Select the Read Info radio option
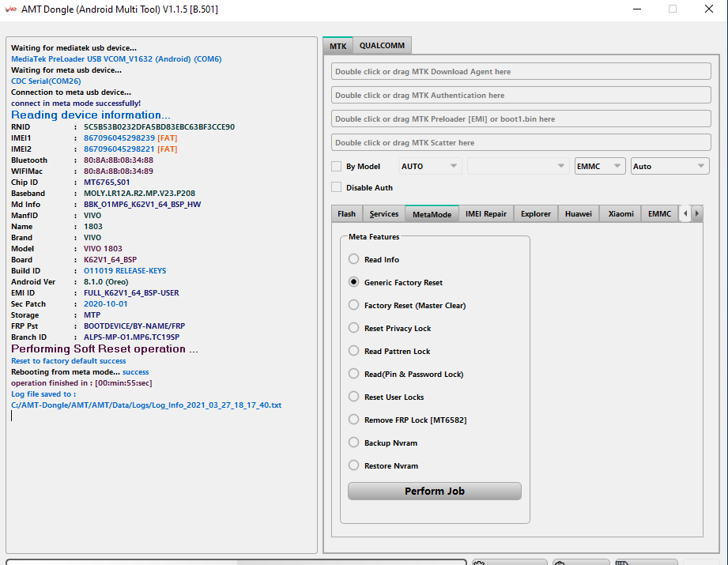 point(353,259)
